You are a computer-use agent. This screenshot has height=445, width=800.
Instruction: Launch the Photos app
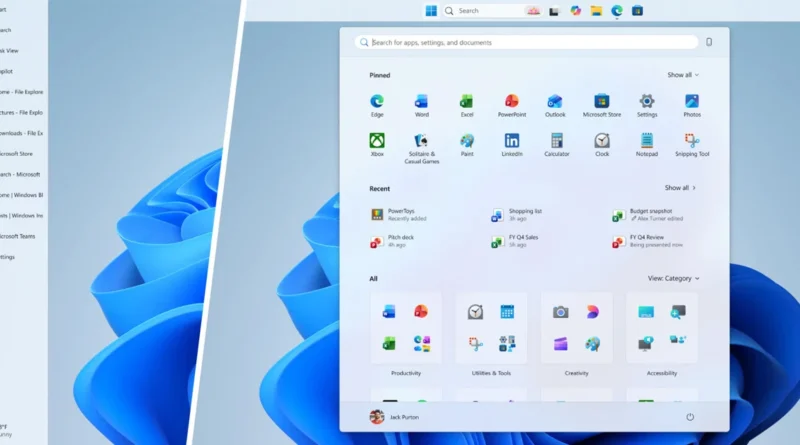pos(692,106)
